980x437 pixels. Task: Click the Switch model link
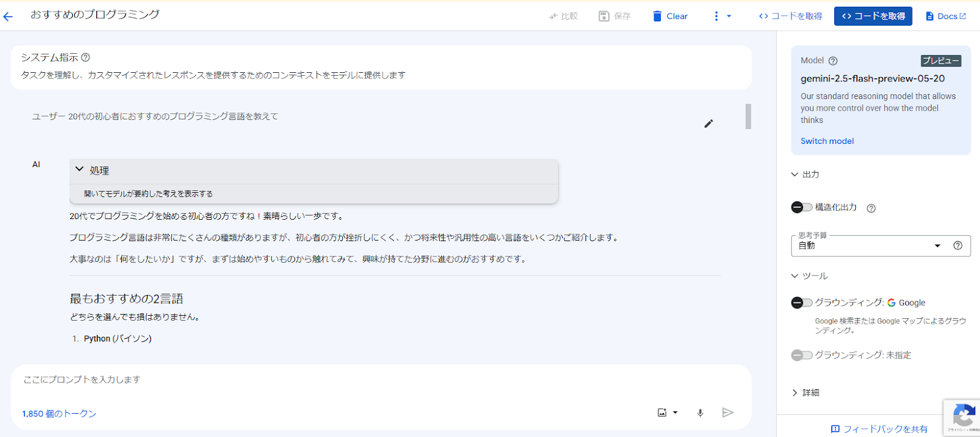(827, 141)
